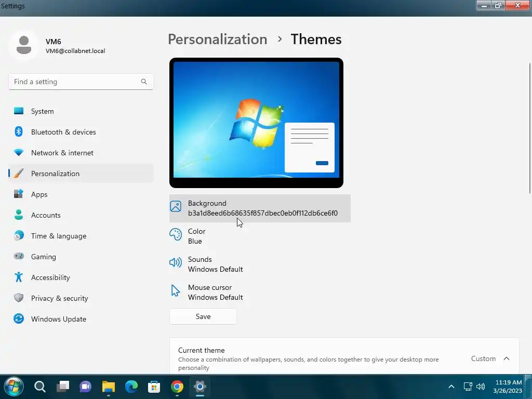Open the Apps settings category
The height and width of the screenshot is (399, 532).
coord(81,194)
